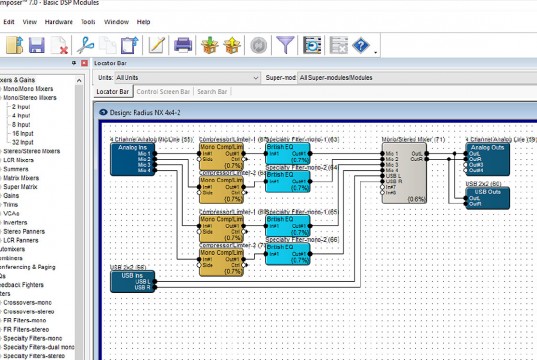Screen dimensions: 537x360
Task: Open the Units All Units dropdown
Action: [187, 78]
